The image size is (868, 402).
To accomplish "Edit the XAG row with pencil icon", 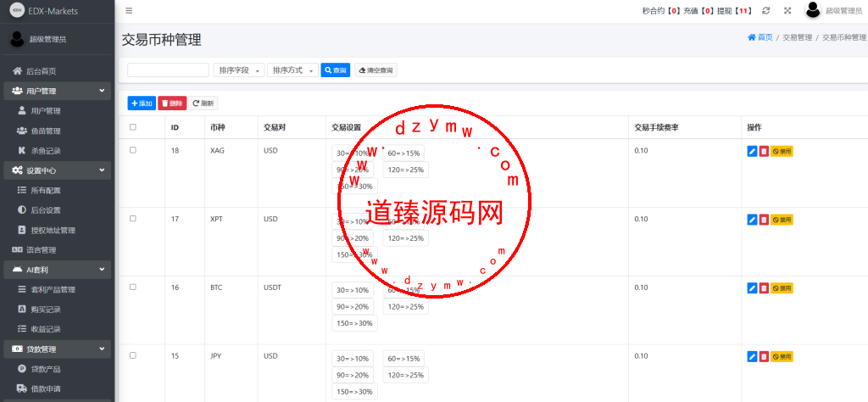I will click(752, 151).
